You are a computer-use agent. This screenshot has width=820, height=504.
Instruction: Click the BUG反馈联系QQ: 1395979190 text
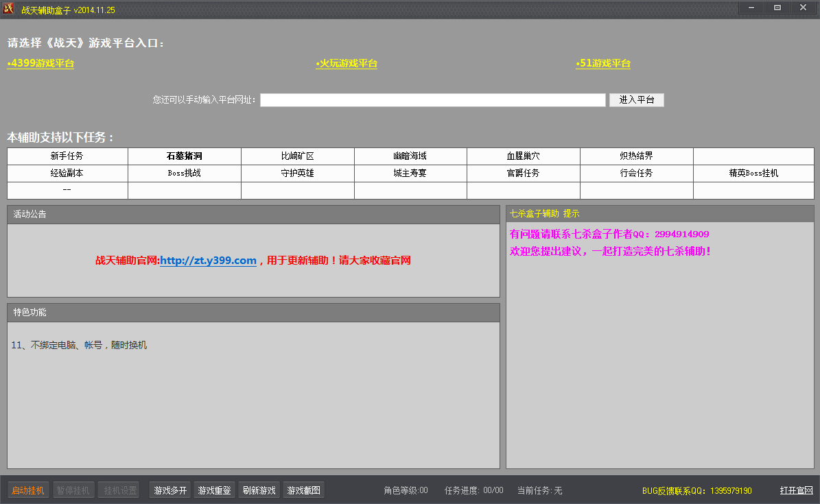click(x=697, y=491)
